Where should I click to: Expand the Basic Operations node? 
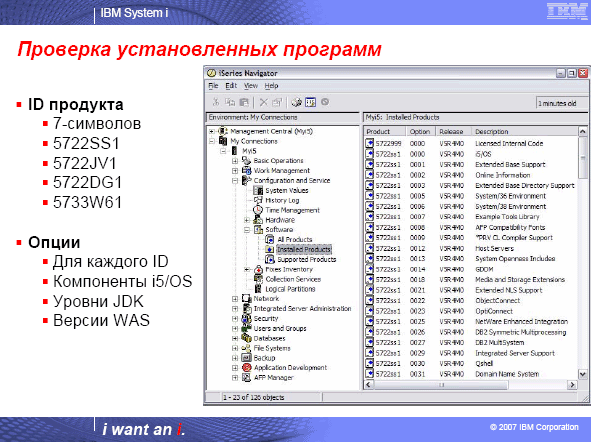[235, 161]
